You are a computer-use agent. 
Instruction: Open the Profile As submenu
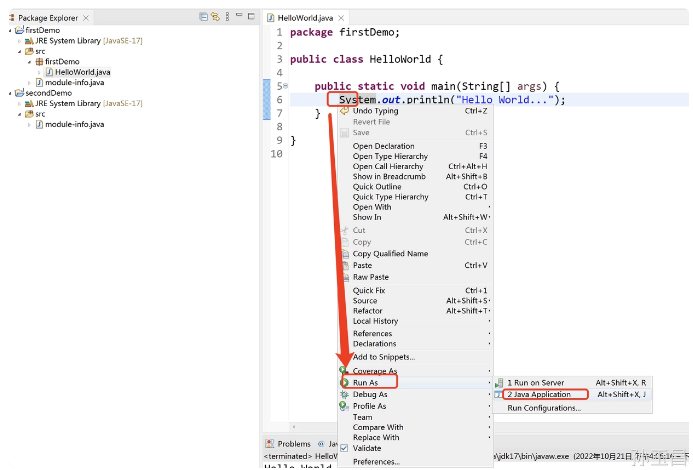pos(415,406)
